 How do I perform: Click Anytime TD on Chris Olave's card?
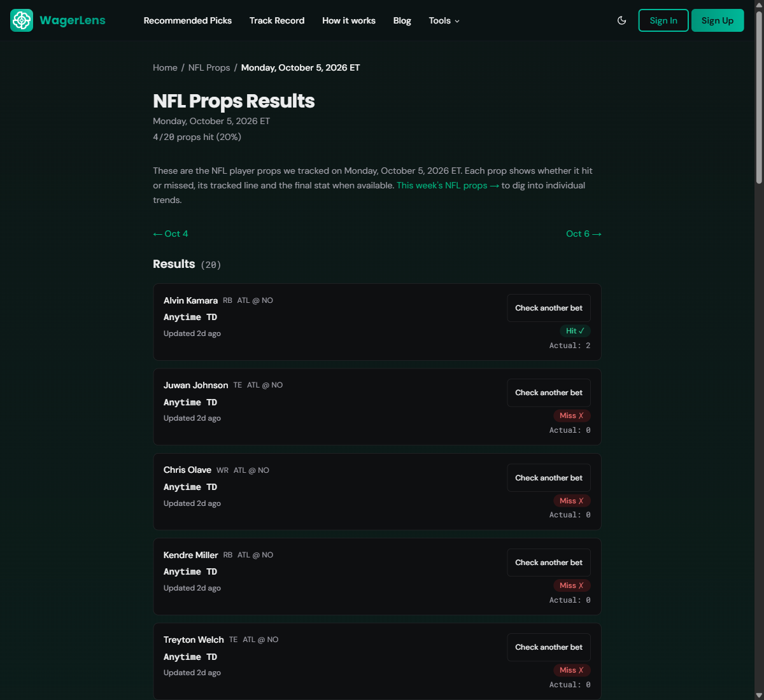coord(190,487)
